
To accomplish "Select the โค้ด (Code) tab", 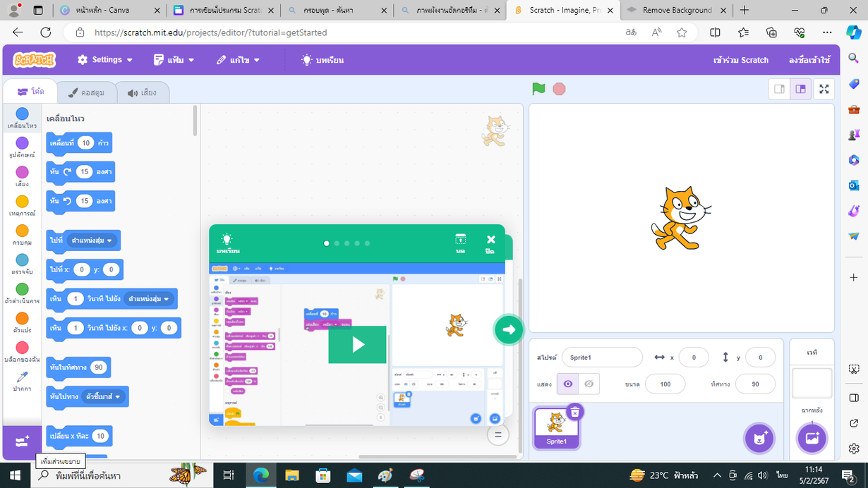I will point(30,92).
